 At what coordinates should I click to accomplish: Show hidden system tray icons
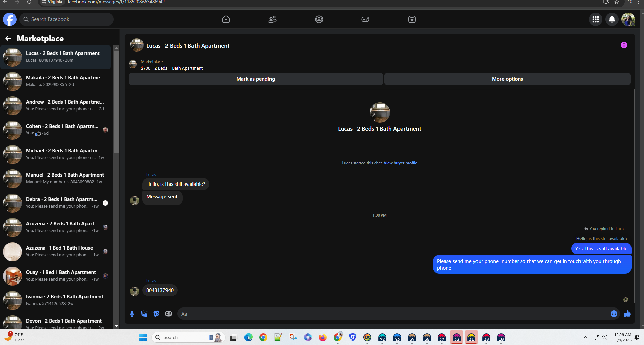coord(586,337)
